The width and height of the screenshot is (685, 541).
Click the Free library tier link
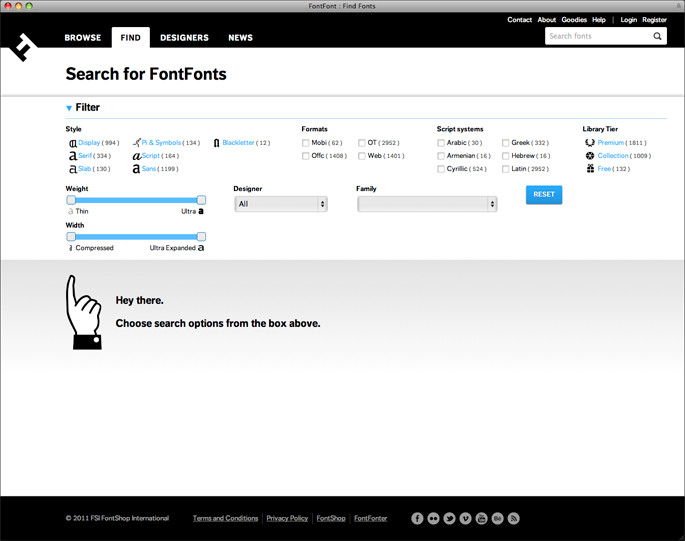pos(604,169)
